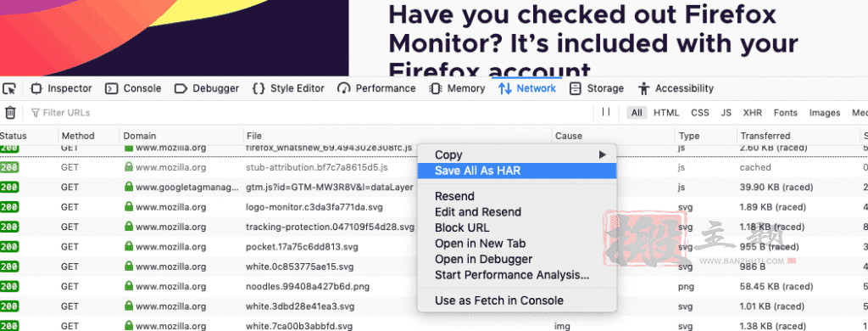Click 200 status of pocket.svg row
Image resolution: width=868 pixels, height=331 pixels.
click(8, 247)
